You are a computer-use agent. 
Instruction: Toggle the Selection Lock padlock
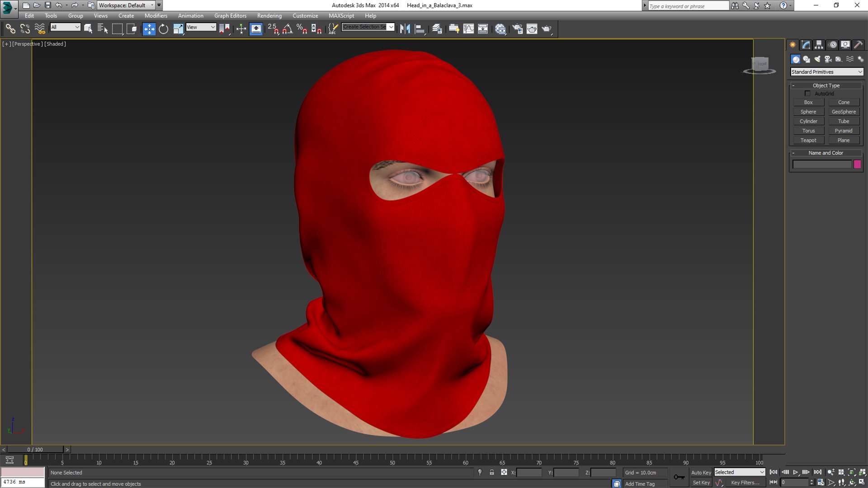point(492,472)
